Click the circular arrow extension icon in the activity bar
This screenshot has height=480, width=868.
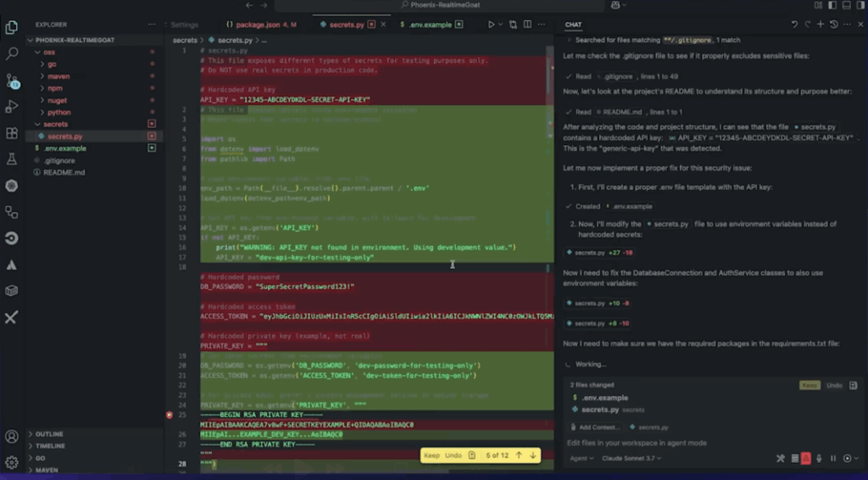pos(12,238)
